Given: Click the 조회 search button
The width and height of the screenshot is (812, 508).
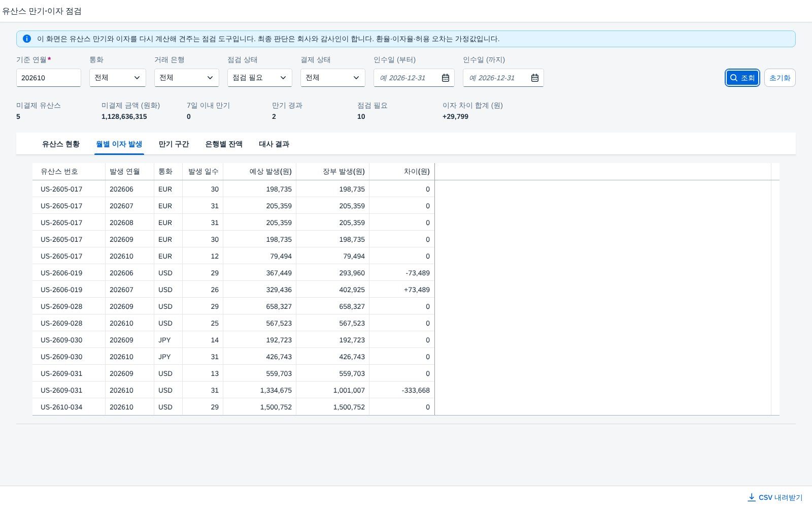Looking at the screenshot, I should [x=742, y=78].
